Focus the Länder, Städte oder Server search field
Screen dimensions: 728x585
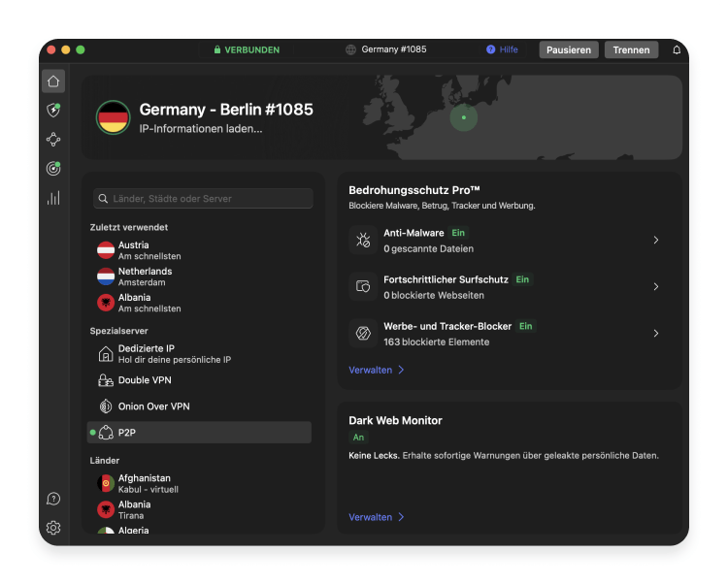pos(203,199)
